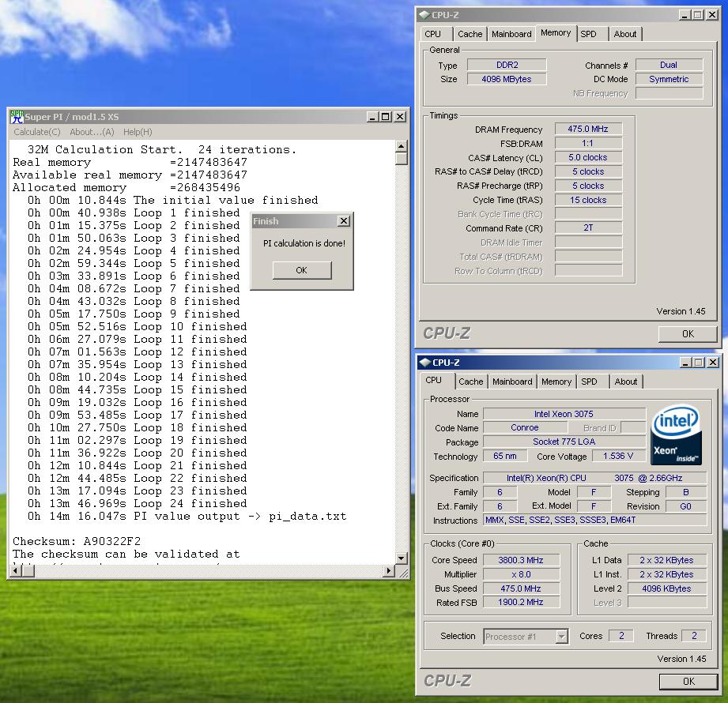Click OK in the CPU-Z CPU window
The height and width of the screenshot is (703, 728).
point(688,681)
